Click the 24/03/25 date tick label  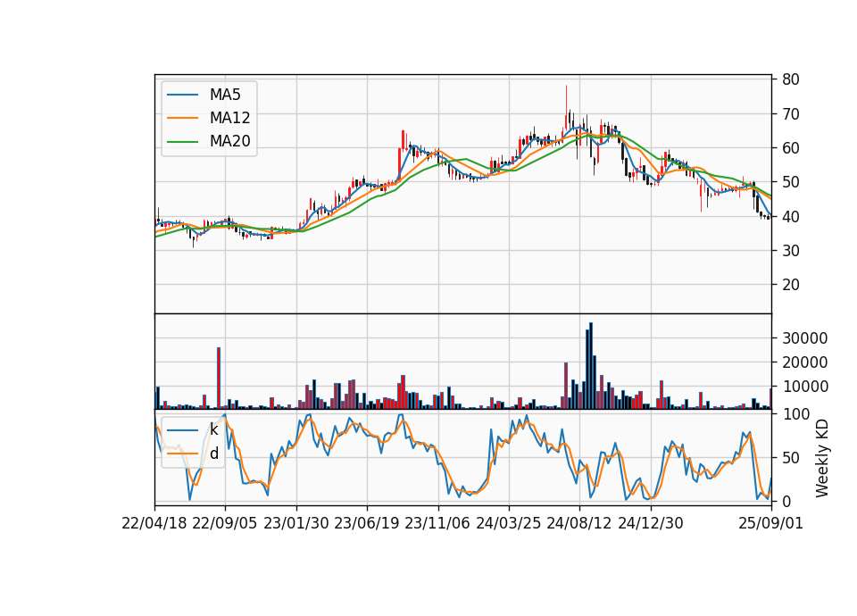pyautogui.click(x=508, y=523)
